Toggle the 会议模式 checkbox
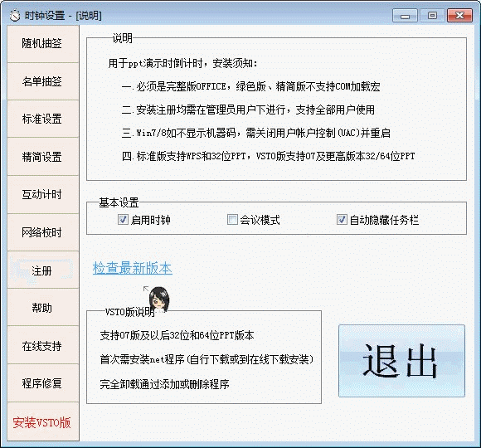481x448 pixels. [x=232, y=219]
